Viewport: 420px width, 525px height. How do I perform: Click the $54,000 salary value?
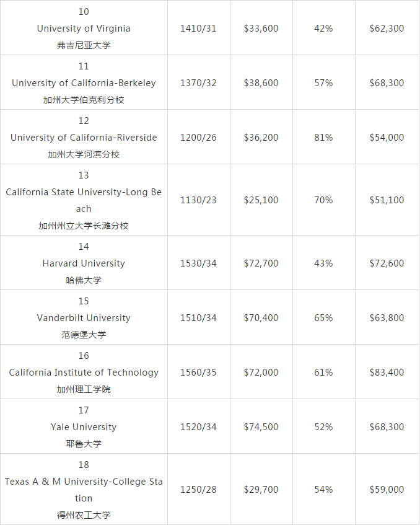(x=387, y=138)
